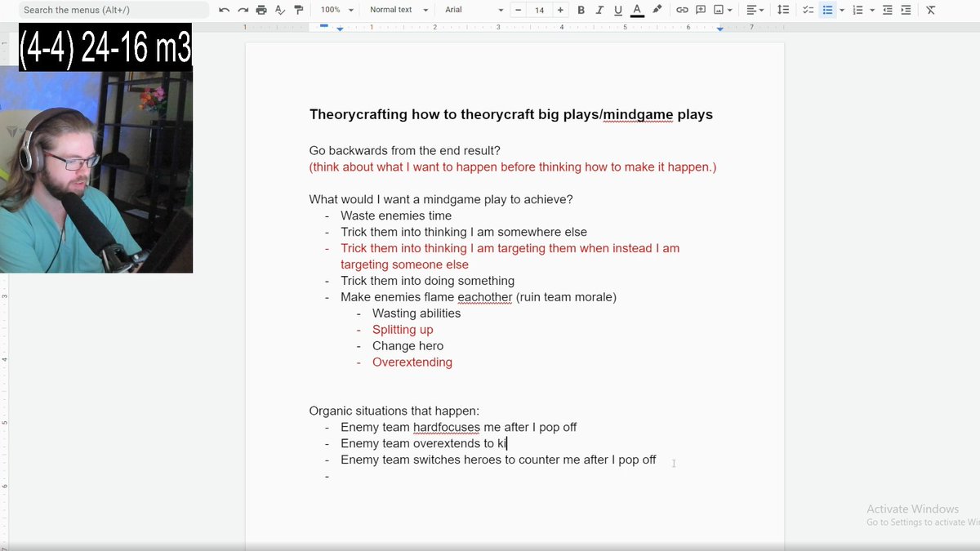Click 'Organic situations that happen:' line

coord(394,411)
